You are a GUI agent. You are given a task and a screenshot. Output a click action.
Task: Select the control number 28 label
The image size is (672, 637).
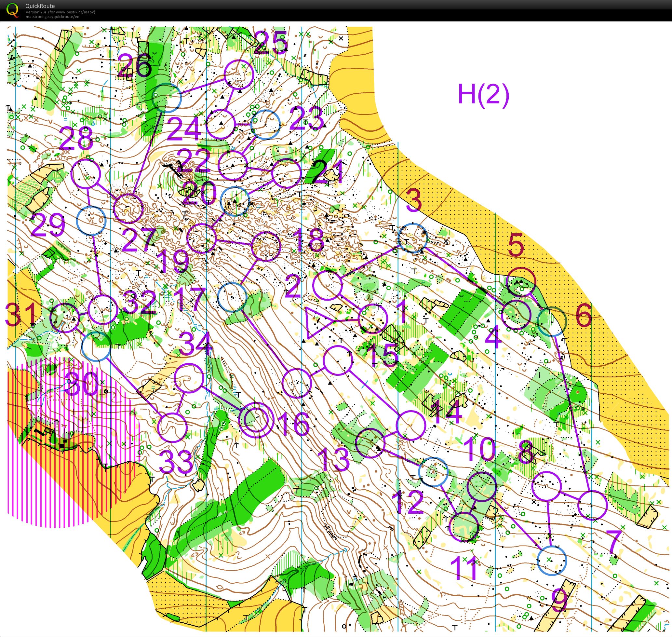[76, 139]
